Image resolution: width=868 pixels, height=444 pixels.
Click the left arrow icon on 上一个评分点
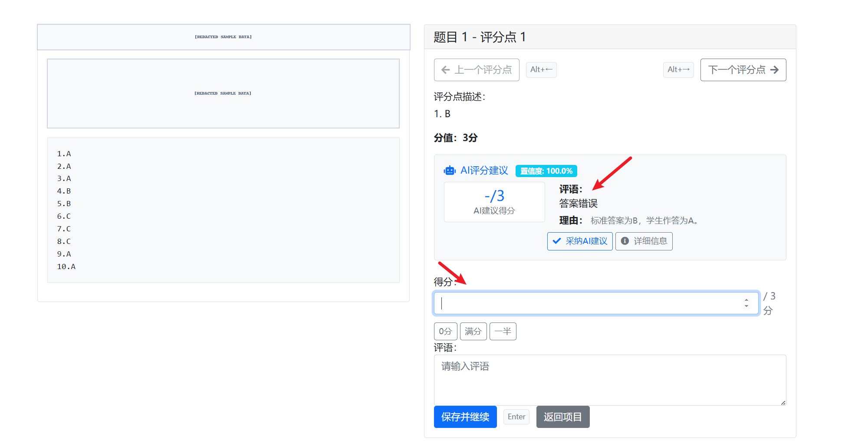[445, 70]
